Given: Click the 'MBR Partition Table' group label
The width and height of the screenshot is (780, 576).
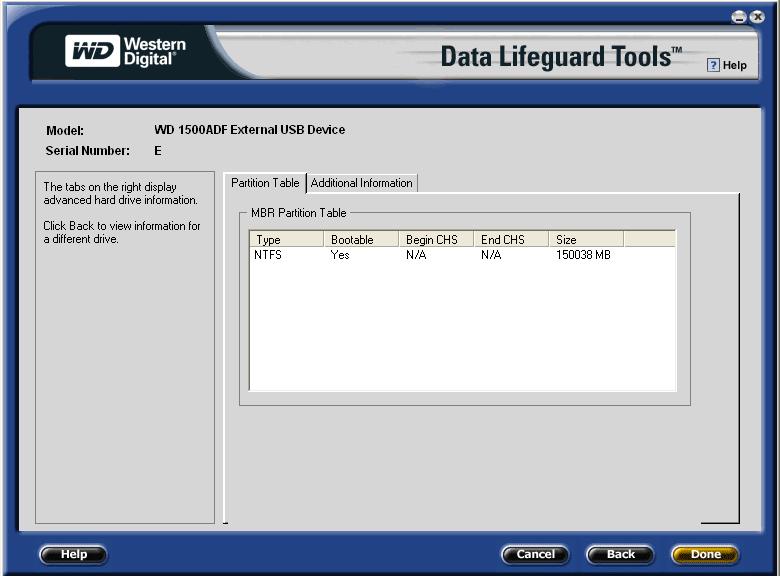Looking at the screenshot, I should [x=298, y=213].
